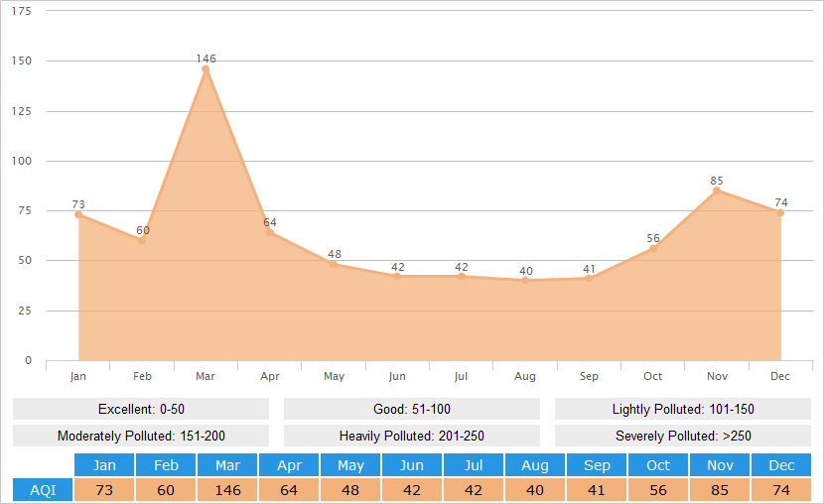
Task: Click the '40' cell in AQI table
Action: point(535,490)
